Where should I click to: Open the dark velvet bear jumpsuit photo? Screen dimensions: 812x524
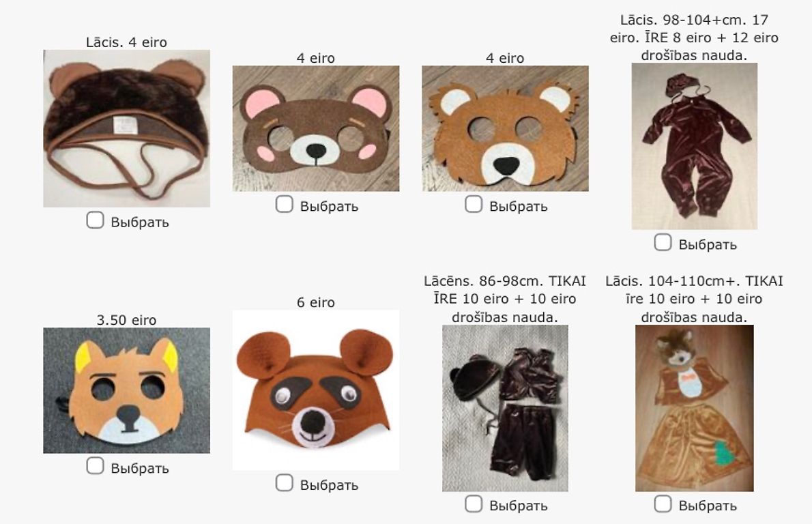(x=695, y=146)
